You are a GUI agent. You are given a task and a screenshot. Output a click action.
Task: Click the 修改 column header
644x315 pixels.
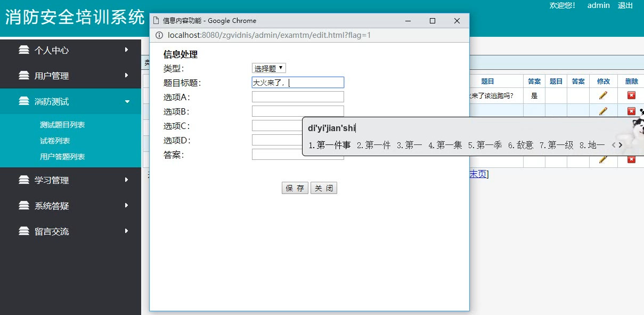click(603, 82)
